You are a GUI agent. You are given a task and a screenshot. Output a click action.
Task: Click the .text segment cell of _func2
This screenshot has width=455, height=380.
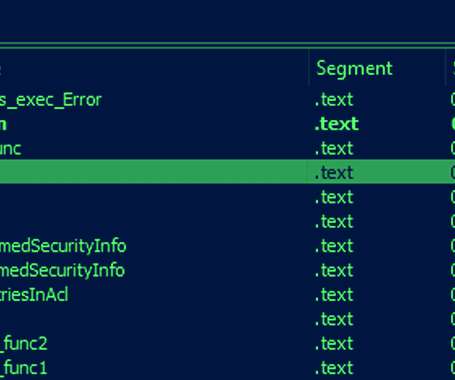click(x=334, y=343)
